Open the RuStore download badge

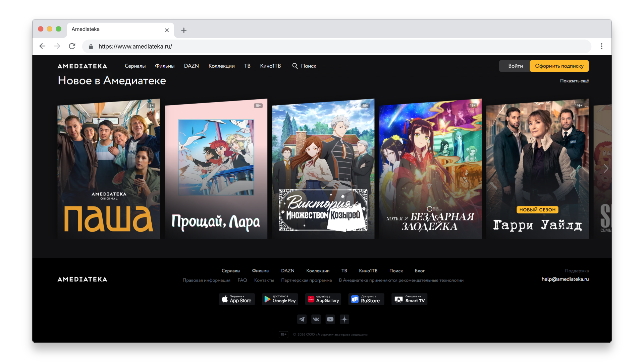coord(366,299)
